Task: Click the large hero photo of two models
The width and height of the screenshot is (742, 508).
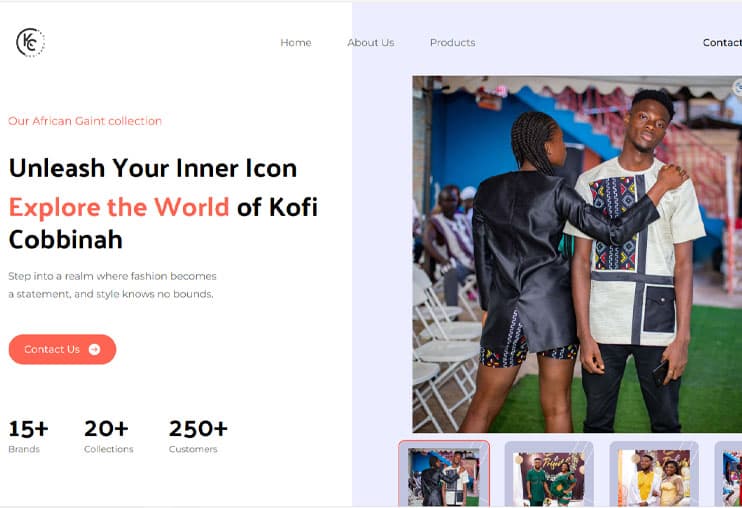Action: (577, 254)
